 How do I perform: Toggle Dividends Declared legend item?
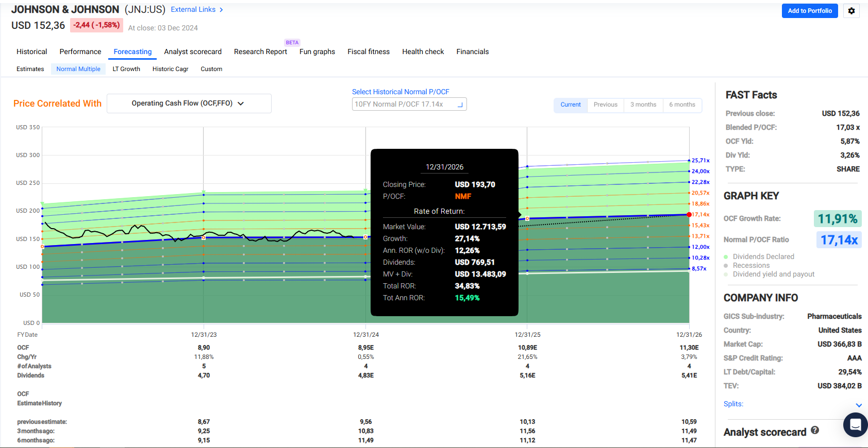point(763,256)
